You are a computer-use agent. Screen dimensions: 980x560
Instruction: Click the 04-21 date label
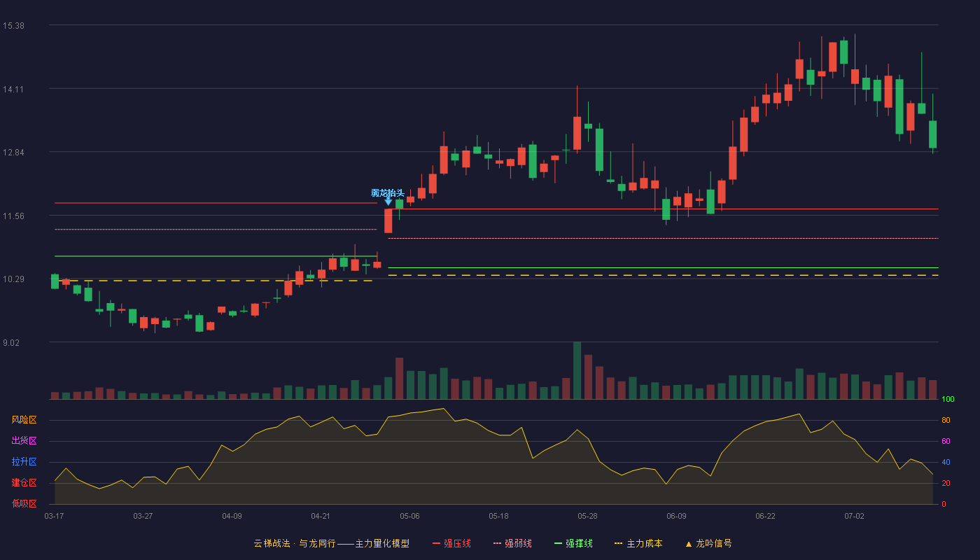[321, 516]
